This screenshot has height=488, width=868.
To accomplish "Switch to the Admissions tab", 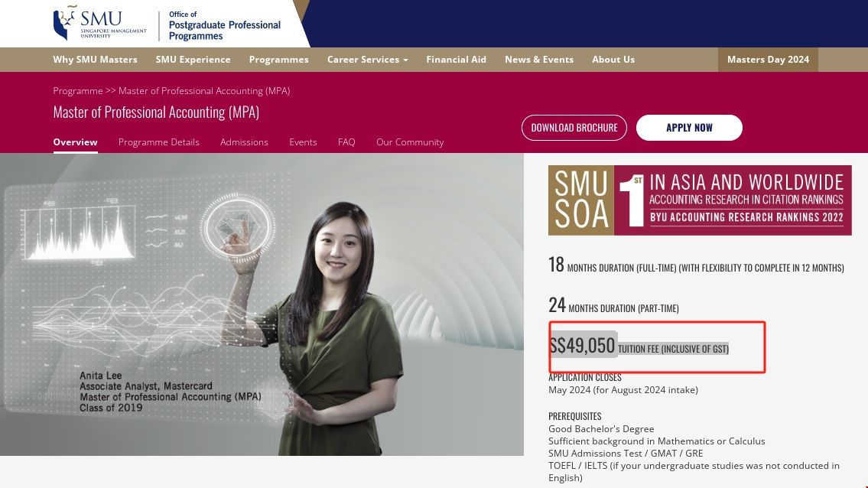I will click(x=244, y=142).
